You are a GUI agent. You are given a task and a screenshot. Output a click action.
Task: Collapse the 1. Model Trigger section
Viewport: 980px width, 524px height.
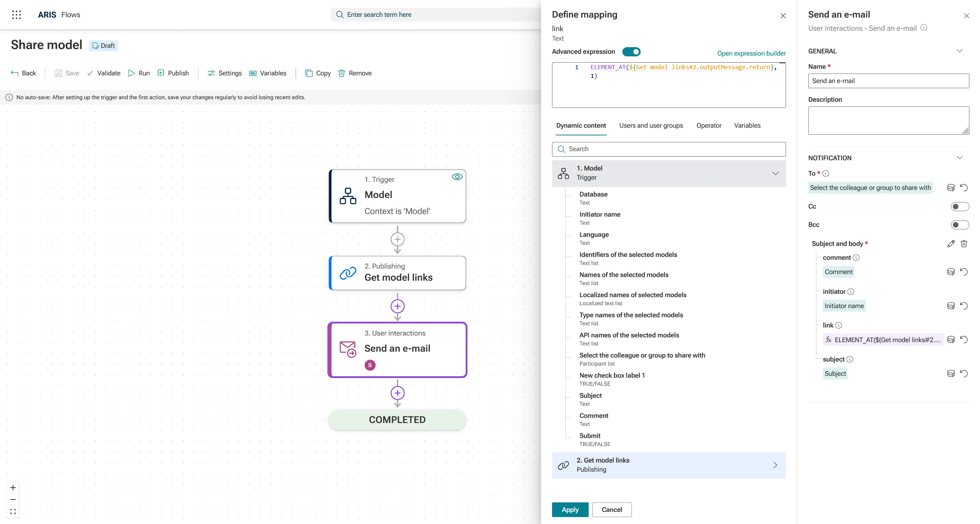tap(775, 173)
